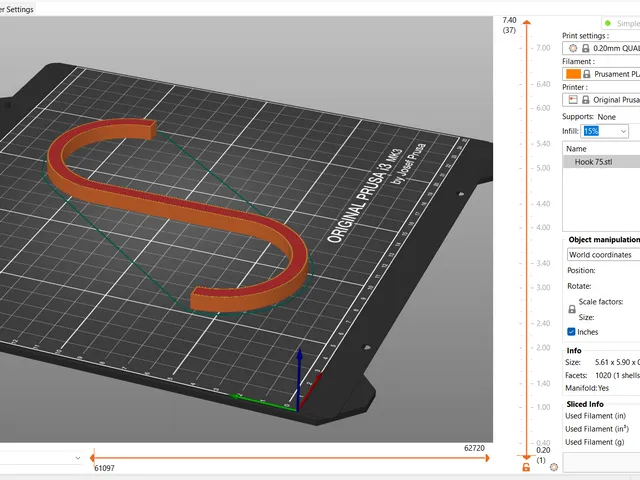The image size is (640, 480).
Task: Click the top layer slider thumb
Action: pos(527,22)
